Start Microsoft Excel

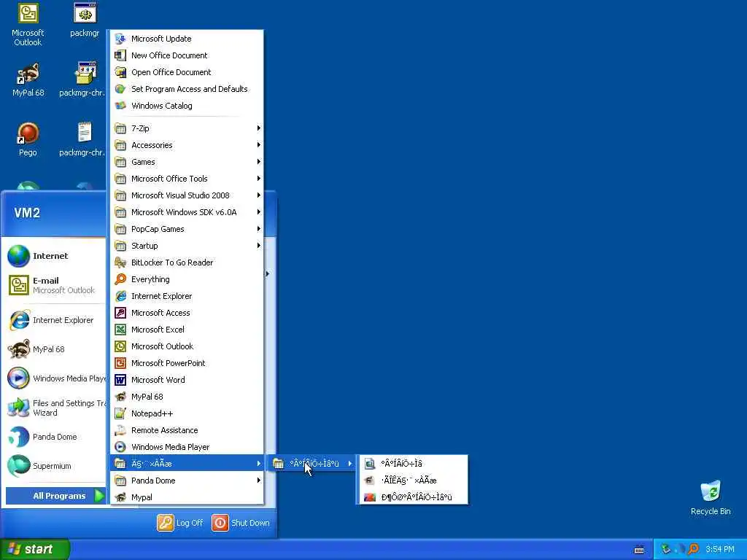pos(187,329)
